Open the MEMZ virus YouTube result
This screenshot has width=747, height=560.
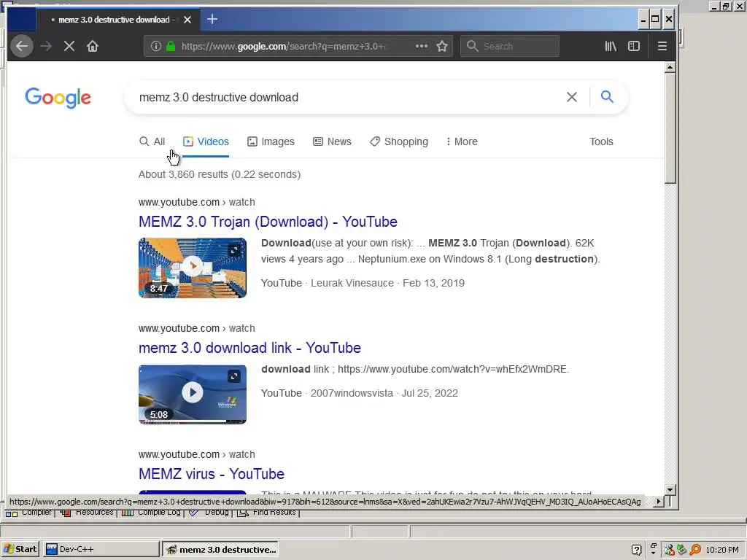212,474
